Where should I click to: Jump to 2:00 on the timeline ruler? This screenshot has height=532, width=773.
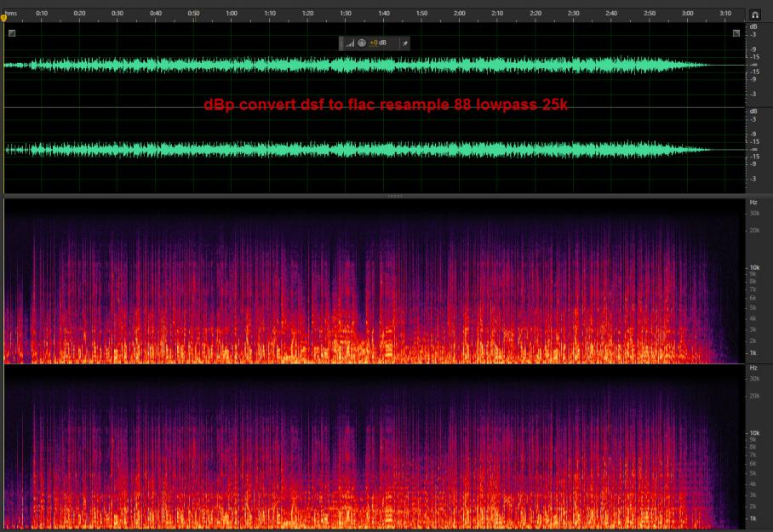(459, 14)
